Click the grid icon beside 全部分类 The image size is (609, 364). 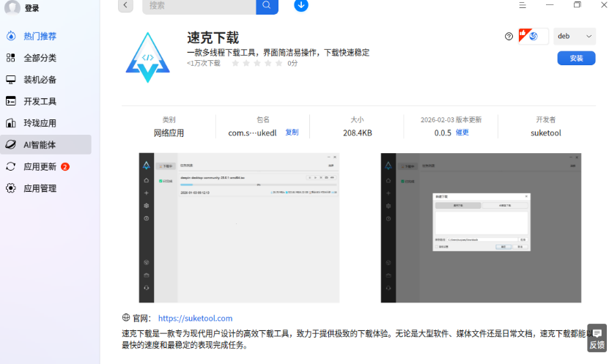[11, 58]
